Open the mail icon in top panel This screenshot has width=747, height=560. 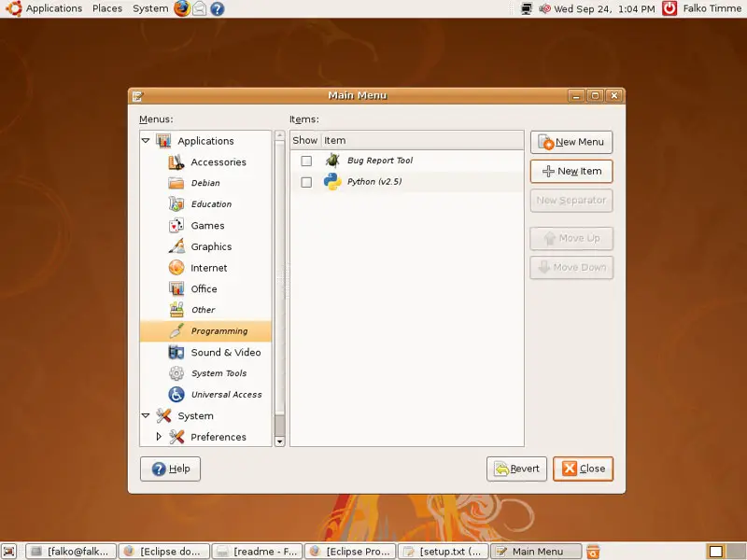pyautogui.click(x=200, y=8)
